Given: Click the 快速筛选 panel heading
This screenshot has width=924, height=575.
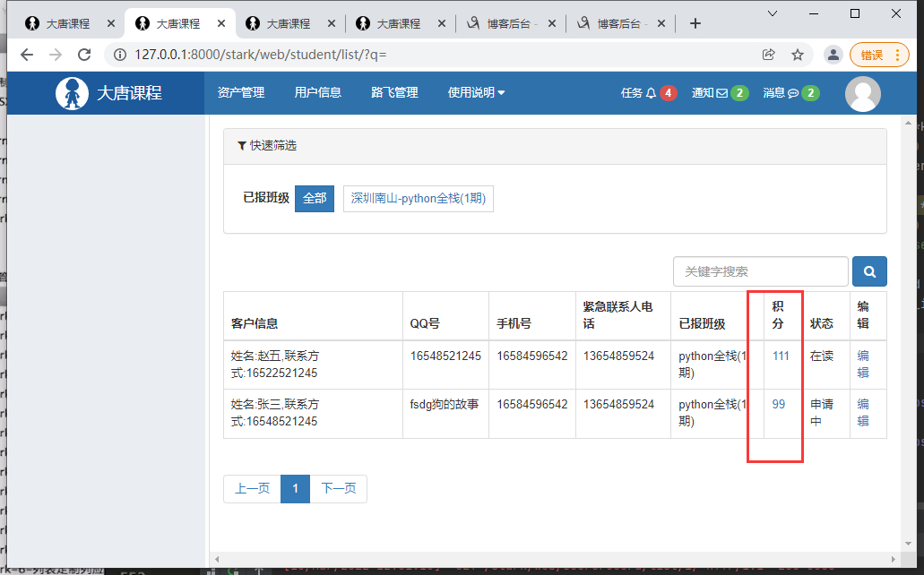Looking at the screenshot, I should click(555, 146).
